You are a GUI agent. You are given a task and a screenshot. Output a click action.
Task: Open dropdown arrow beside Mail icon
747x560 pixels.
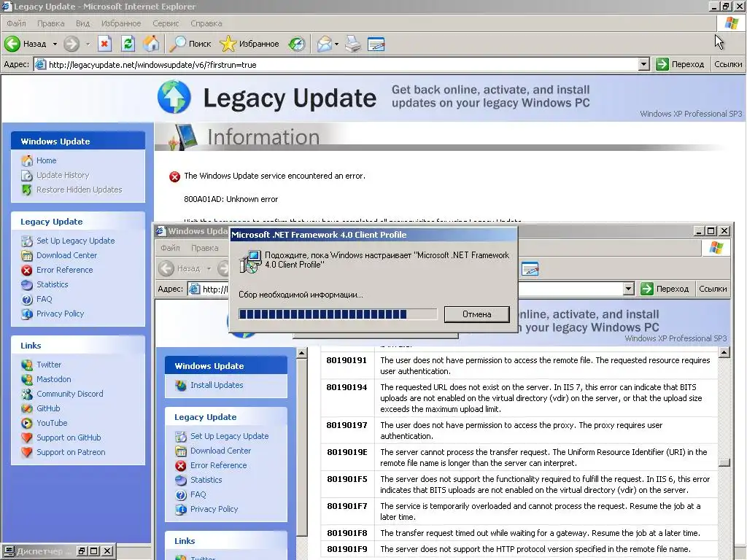tap(336, 44)
